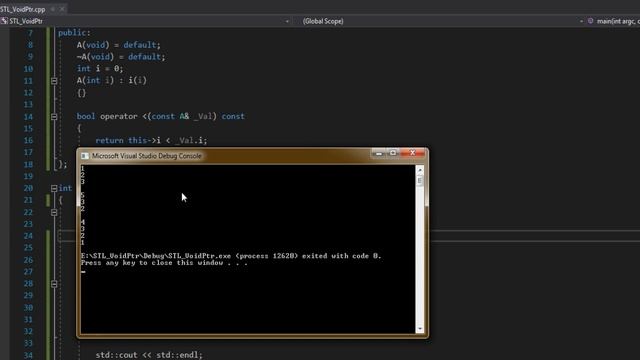The image size is (640, 360).
Task: Close the Microsoft Visual Studio Debug Console
Action: tap(413, 153)
